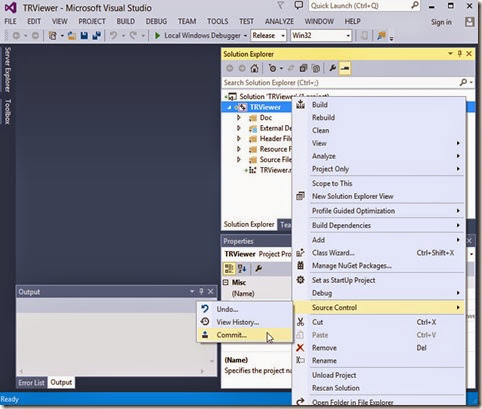
Task: Click the Quick Launch search magnifier icon
Action: (x=415, y=5)
